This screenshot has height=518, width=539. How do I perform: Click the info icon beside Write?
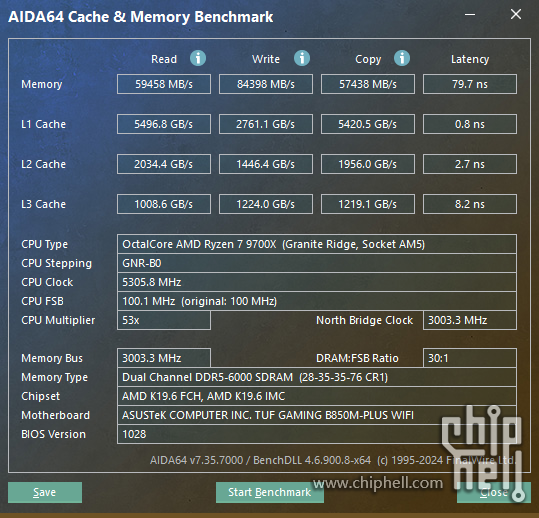[x=302, y=58]
